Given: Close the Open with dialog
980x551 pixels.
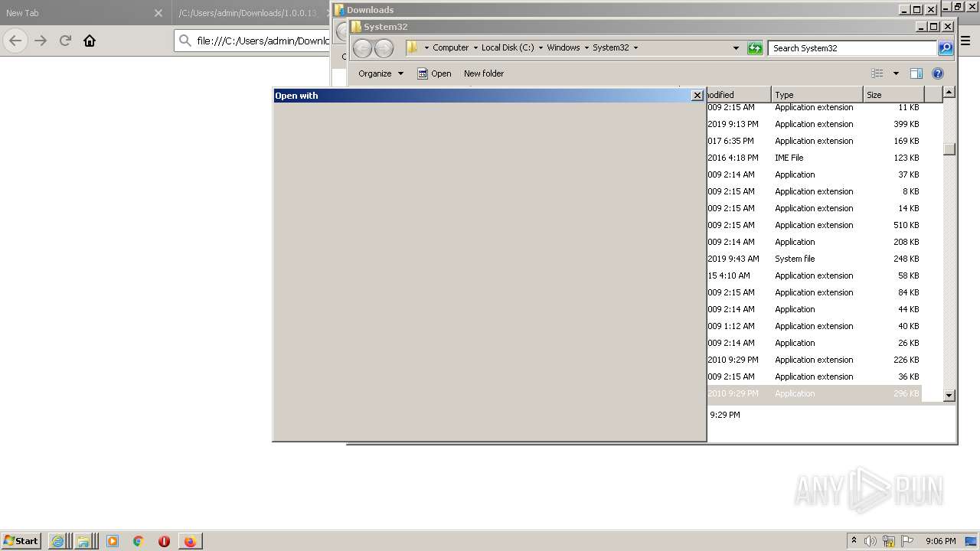Looking at the screenshot, I should click(x=697, y=96).
